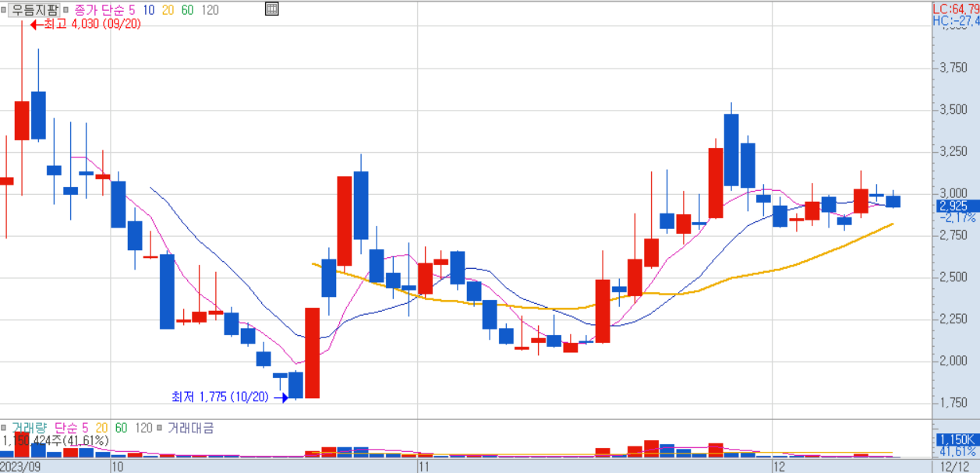Click the HC:-27.4 indicator

[956, 20]
